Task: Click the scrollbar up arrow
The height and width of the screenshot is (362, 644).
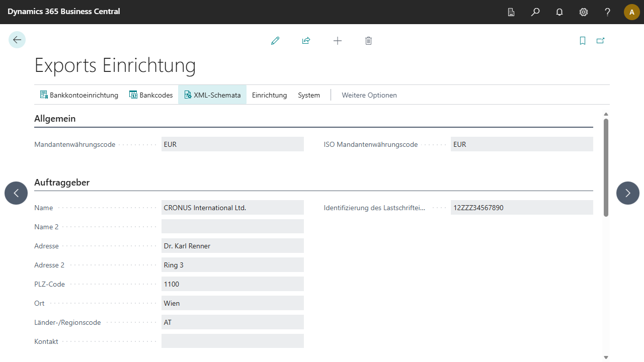Action: 606,114
